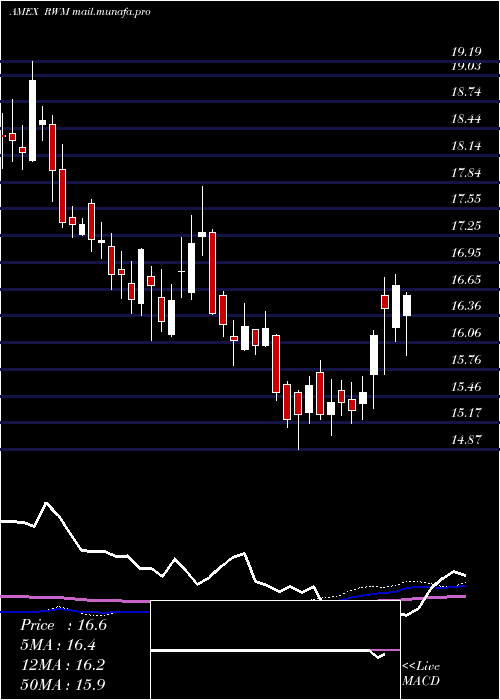Click the 50MA : 15.9 readout
Viewport: 500px width, 700px height.
(x=63, y=684)
